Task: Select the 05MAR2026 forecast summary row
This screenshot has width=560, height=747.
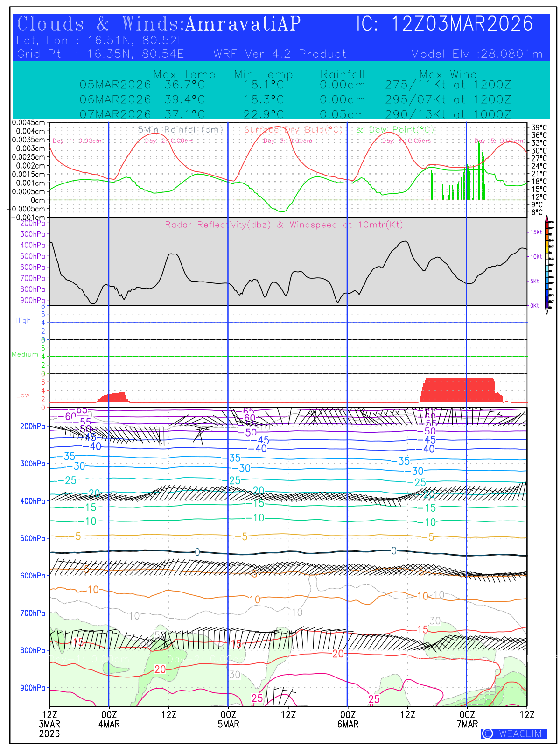Action: pyautogui.click(x=295, y=85)
